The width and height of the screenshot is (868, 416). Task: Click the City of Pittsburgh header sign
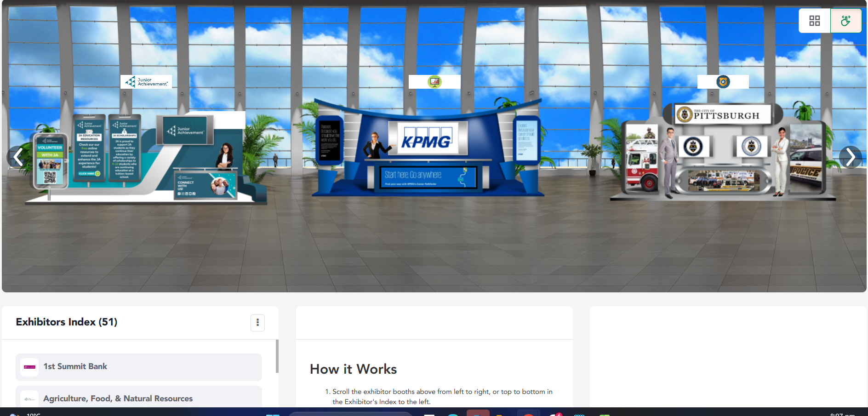[x=723, y=114]
